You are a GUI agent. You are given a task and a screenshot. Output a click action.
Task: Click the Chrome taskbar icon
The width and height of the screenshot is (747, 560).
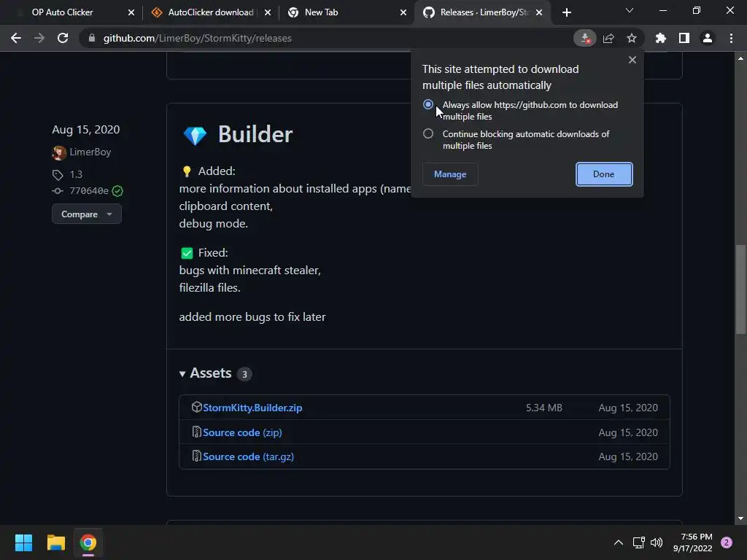coord(88,542)
